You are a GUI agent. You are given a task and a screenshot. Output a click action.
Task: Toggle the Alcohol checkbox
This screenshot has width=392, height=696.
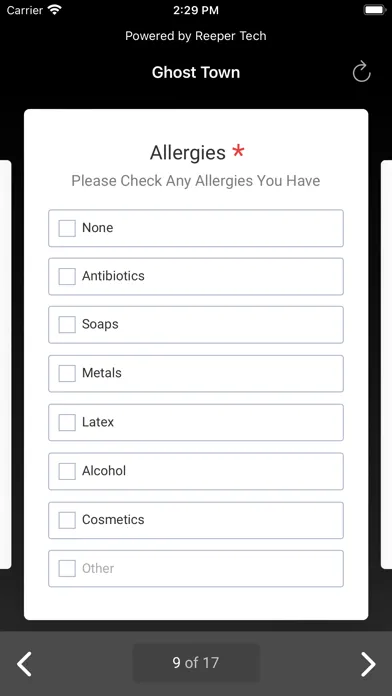tap(67, 471)
